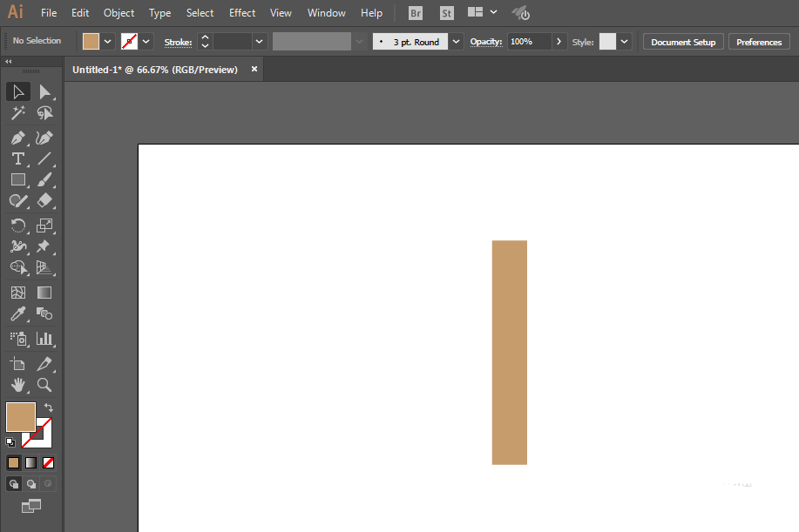Open the 3 pt. Round brush dropdown
799x532 pixels.
tap(456, 42)
